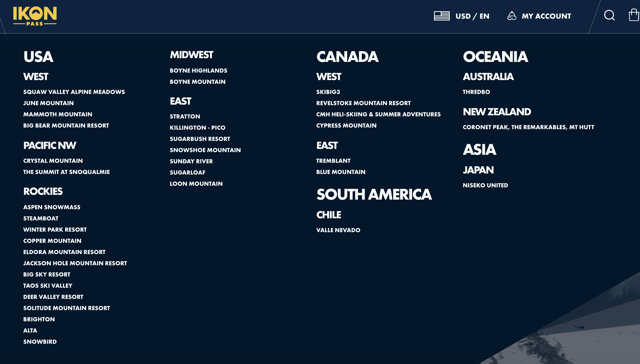Viewport: 640px width, 364px height.
Task: Select Solitude Mountain Resort
Action: click(66, 308)
